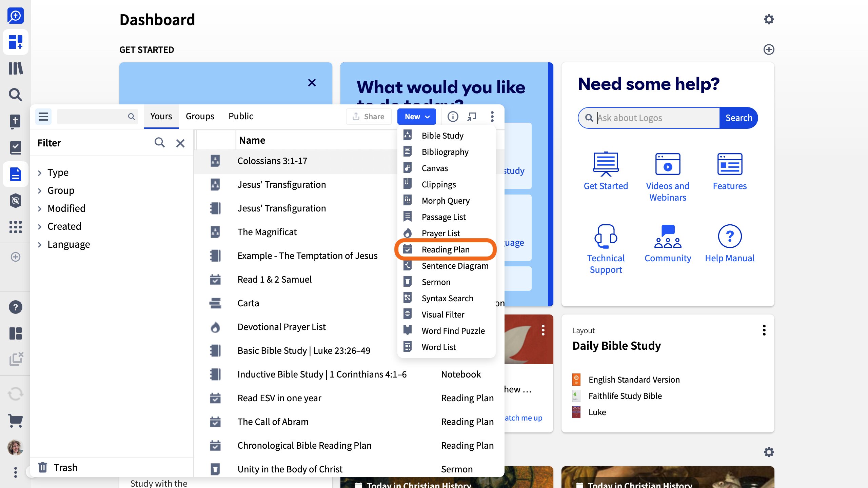
Task: Open Faithlife Study Bible in layout card
Action: [617, 396]
